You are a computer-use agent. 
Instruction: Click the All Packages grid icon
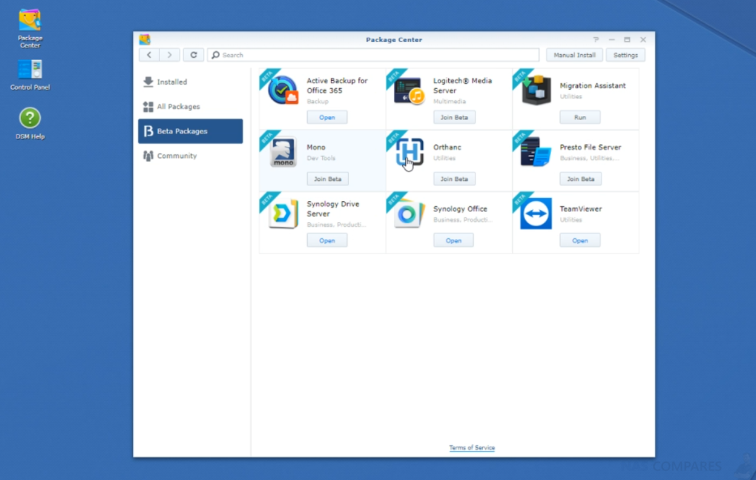[x=148, y=107]
